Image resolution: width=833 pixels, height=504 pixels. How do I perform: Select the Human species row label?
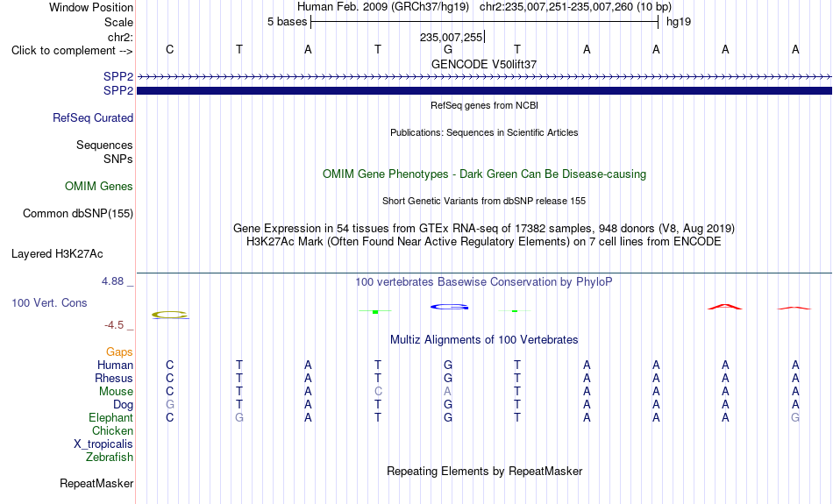pos(115,365)
